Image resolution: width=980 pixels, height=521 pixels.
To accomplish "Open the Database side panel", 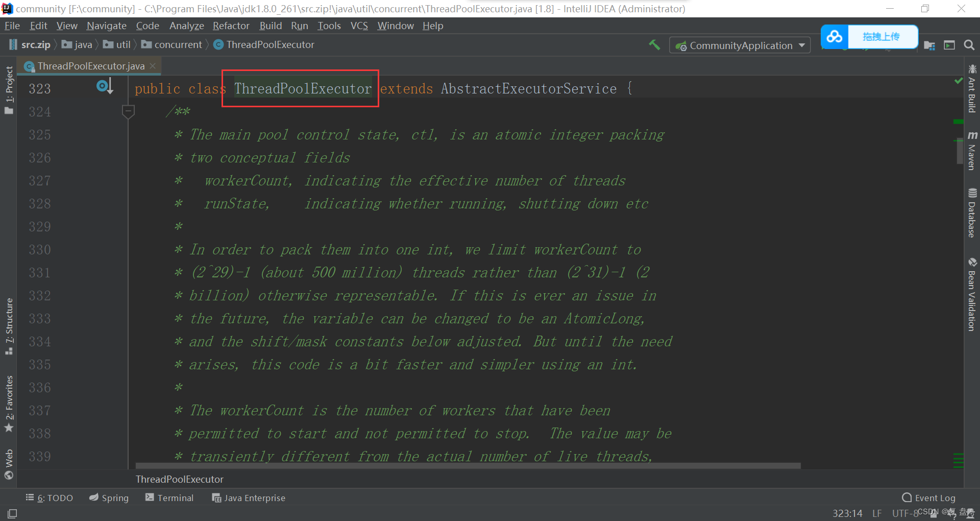I will 972,213.
